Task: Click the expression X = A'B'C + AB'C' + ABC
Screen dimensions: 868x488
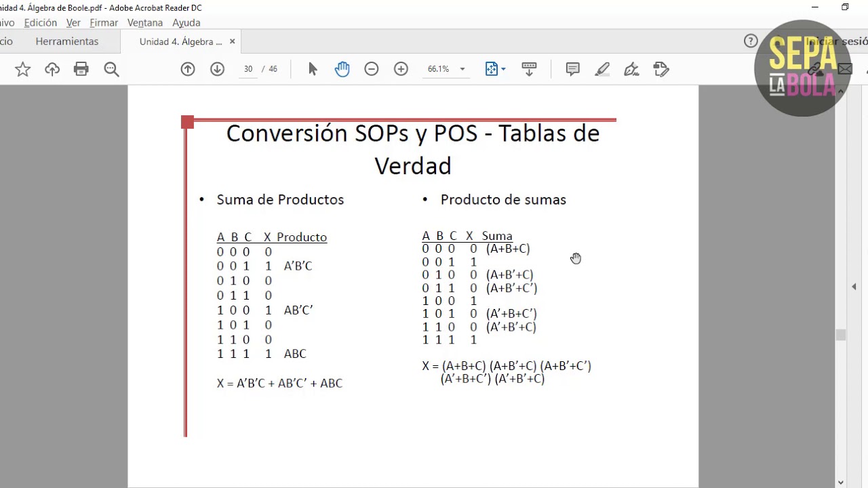Action: click(279, 383)
